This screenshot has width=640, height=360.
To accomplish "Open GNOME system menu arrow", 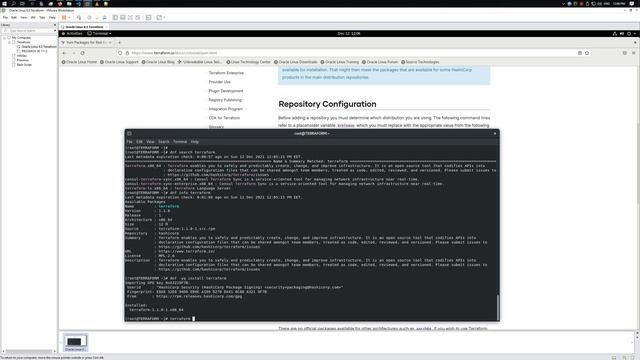I will 634,33.
